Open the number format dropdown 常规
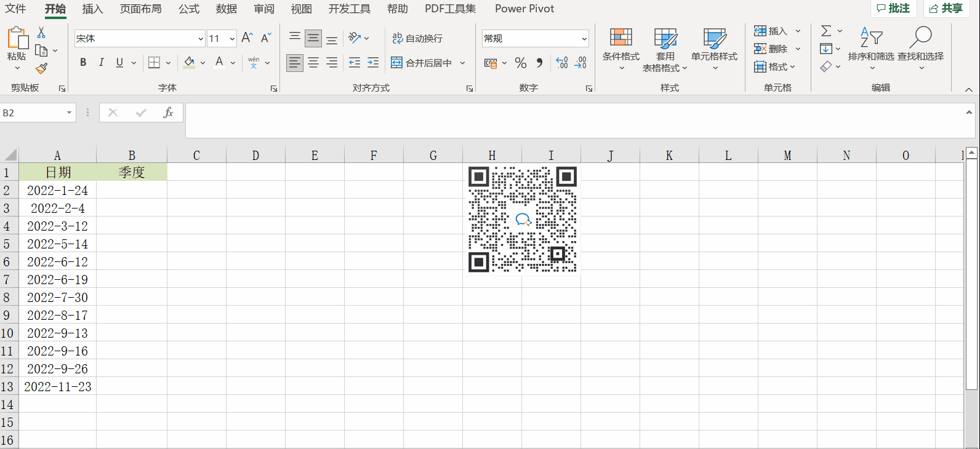This screenshot has height=449, width=980. pyautogui.click(x=584, y=39)
